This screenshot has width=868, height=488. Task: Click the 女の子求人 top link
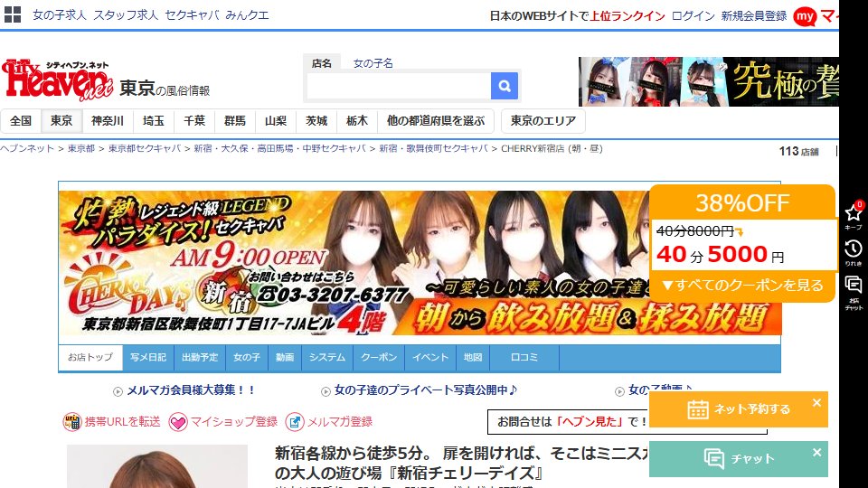tap(60, 15)
